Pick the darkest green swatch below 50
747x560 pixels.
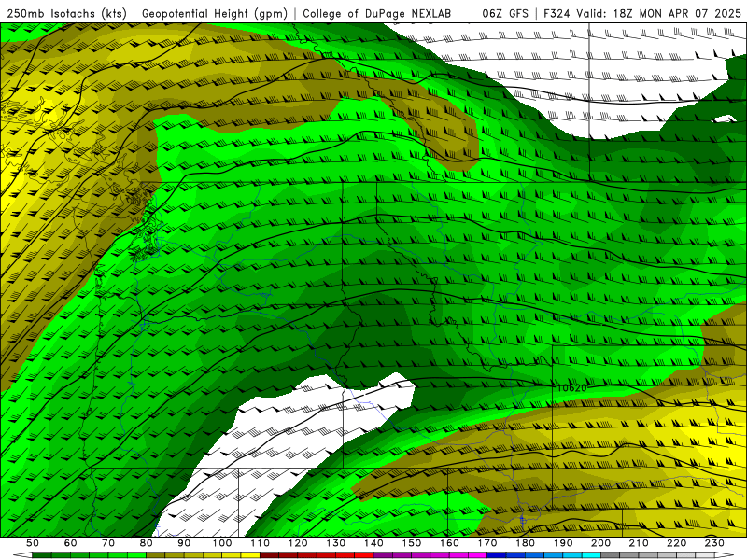tap(41, 555)
